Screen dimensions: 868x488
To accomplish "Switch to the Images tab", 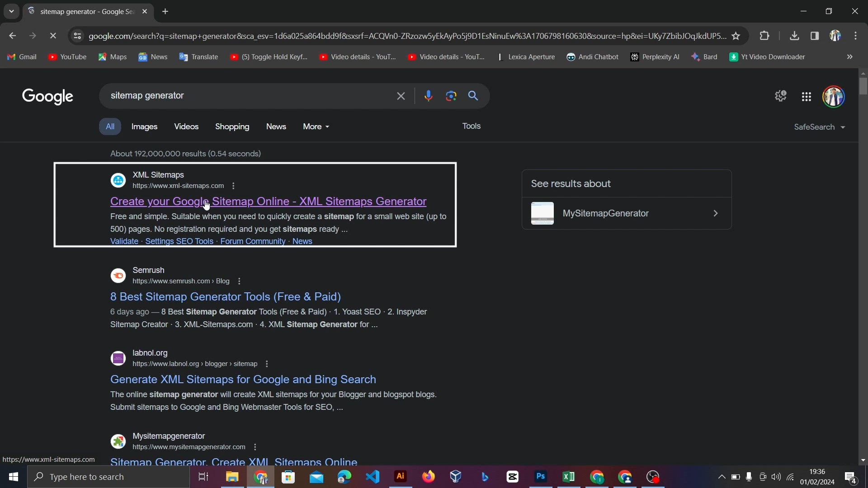I will [x=144, y=127].
